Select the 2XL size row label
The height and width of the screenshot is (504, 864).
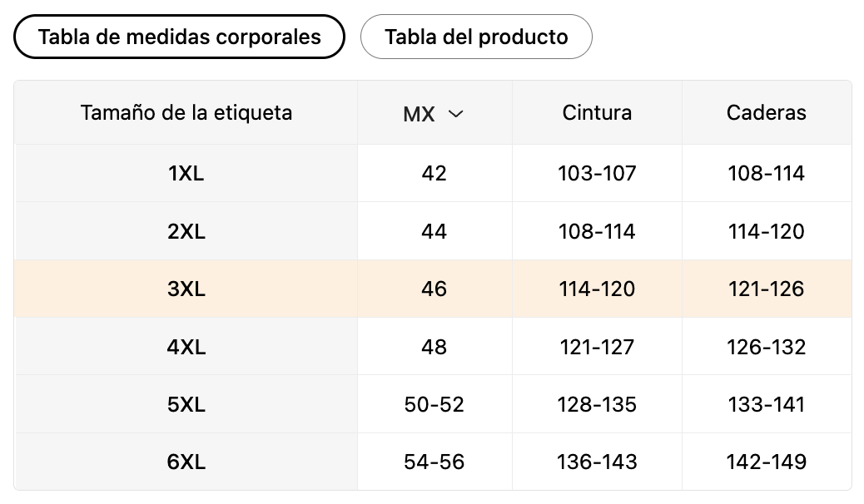186,231
